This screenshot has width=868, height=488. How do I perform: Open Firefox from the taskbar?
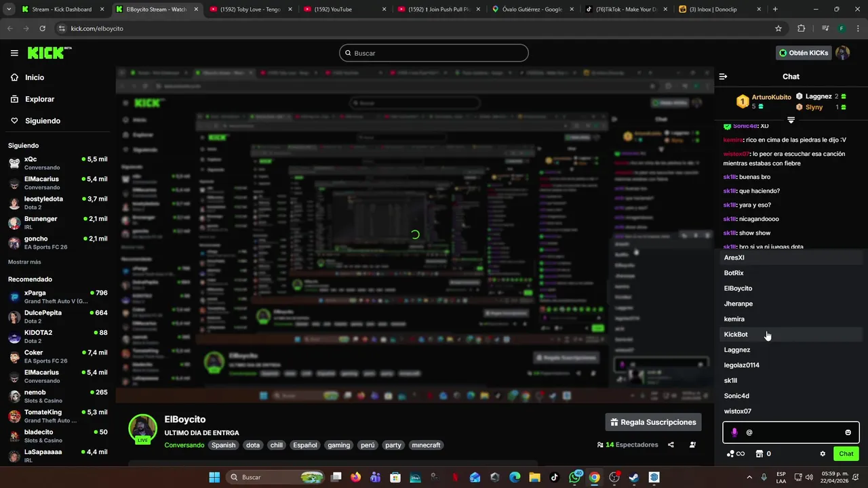point(356,477)
